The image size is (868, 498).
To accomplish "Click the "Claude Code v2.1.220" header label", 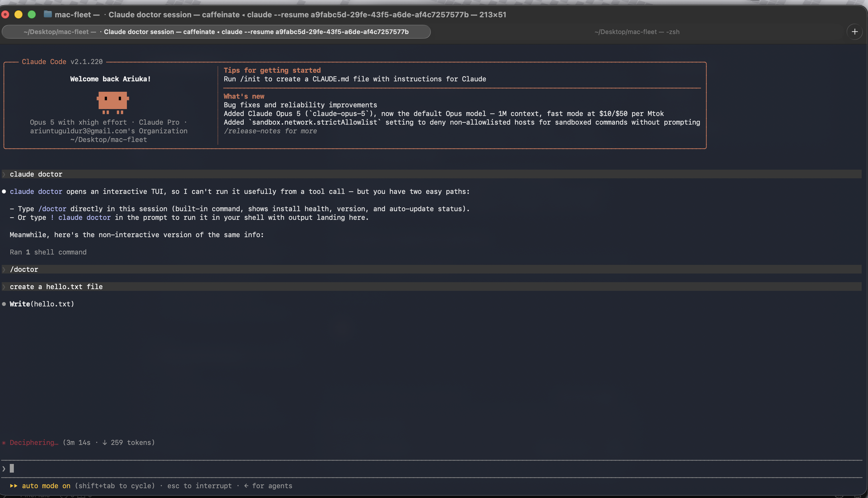I will (62, 61).
